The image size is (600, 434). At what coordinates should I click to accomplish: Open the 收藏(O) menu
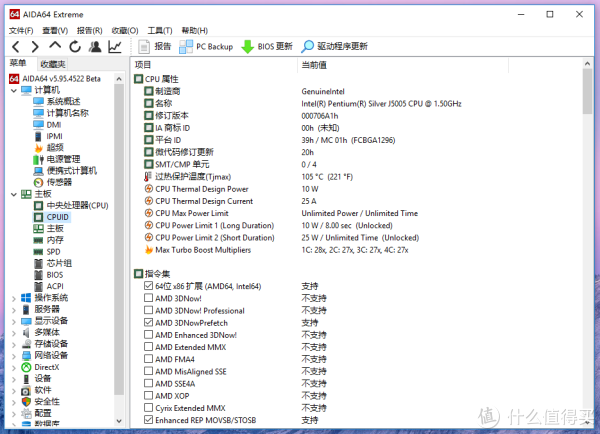(x=125, y=31)
